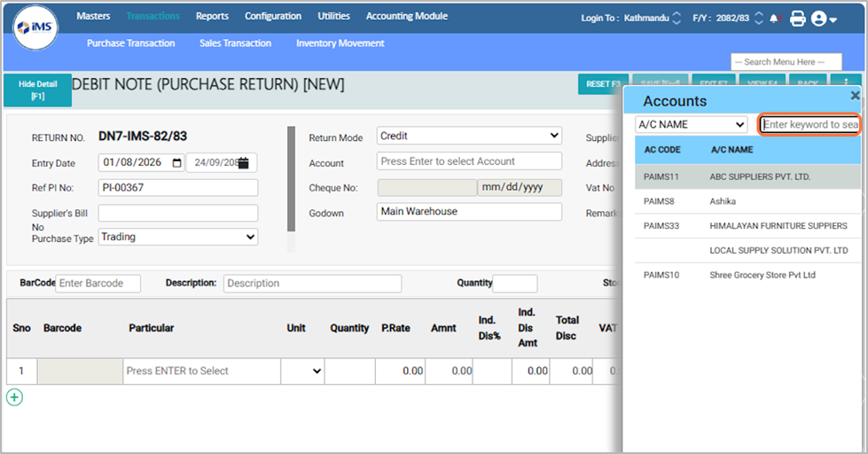Viewport: 868px width, 454px height.
Task: Close the Accounts popup panel
Action: pos(855,96)
